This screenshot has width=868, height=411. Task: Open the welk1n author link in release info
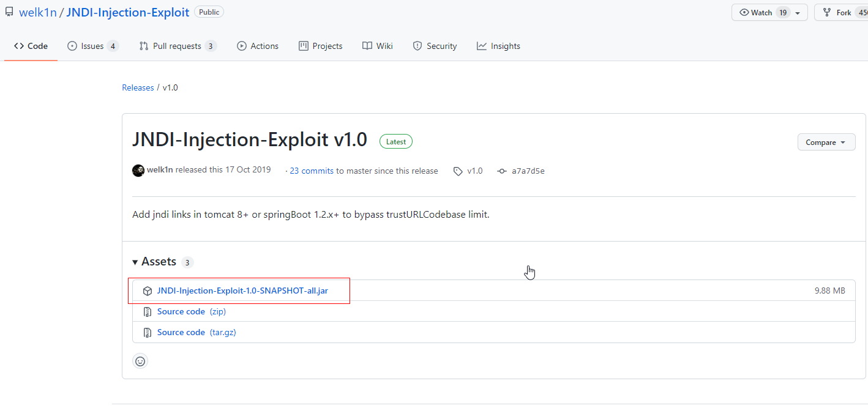160,170
